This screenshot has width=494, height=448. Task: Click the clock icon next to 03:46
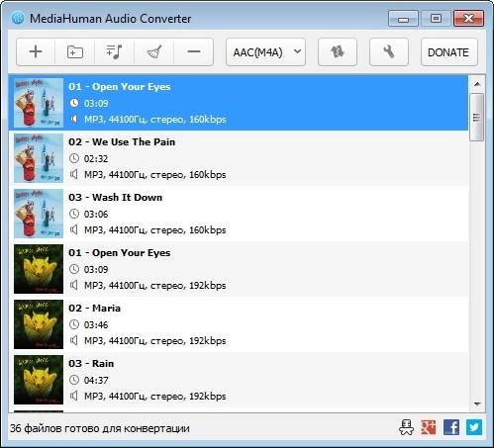click(74, 324)
